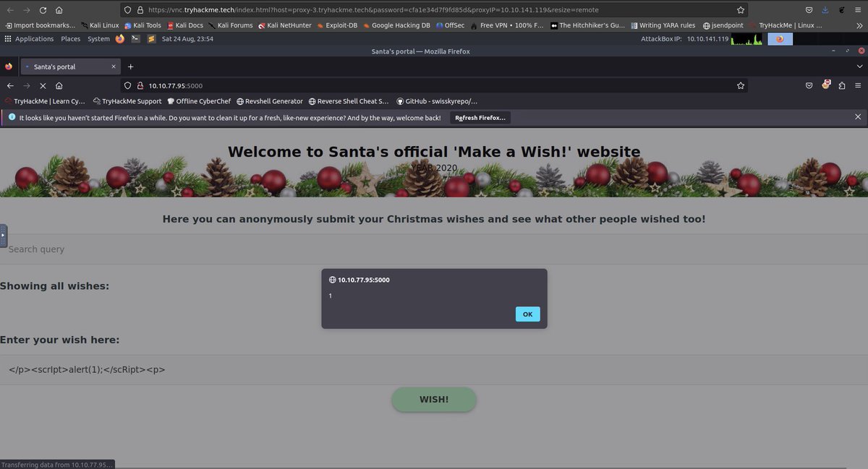Image resolution: width=868 pixels, height=469 pixels.
Task: Show more outer bookmarks chevron
Action: pyautogui.click(x=858, y=25)
